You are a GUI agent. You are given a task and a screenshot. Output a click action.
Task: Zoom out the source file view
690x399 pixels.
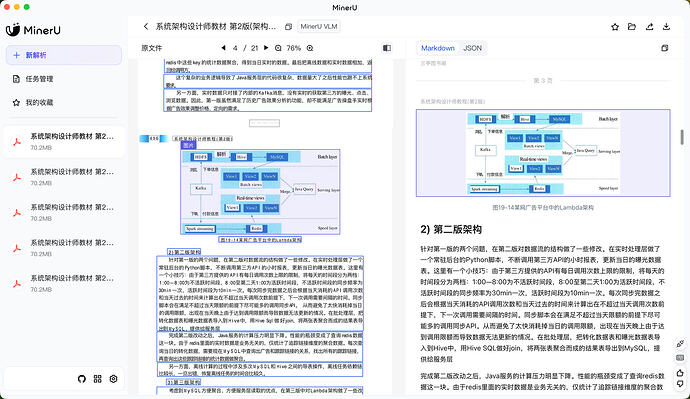click(x=278, y=48)
